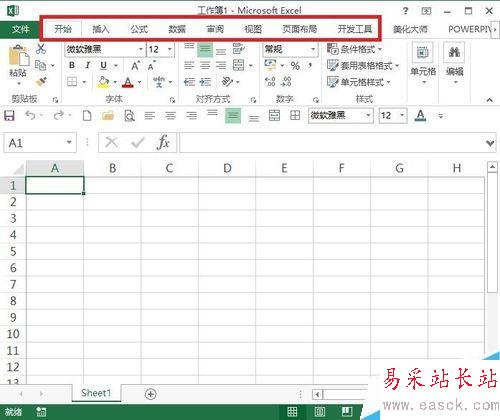Image resolution: width=500 pixels, height=420 pixels.
Task: Click the Paste clipboard icon
Action: tap(18, 56)
